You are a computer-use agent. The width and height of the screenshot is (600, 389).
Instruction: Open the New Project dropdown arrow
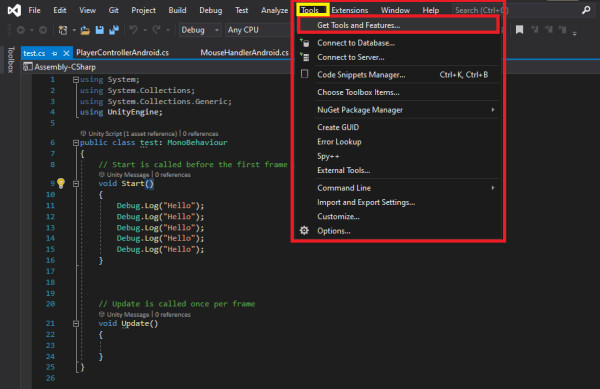click(x=74, y=30)
